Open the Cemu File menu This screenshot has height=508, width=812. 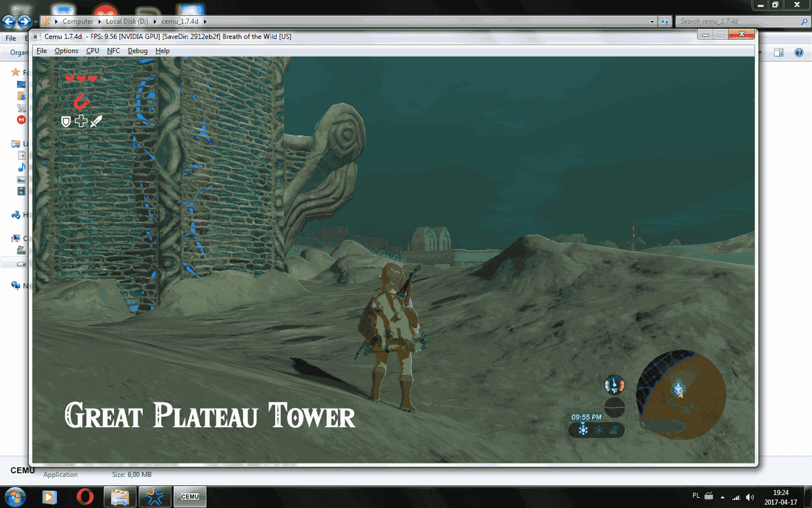(x=42, y=51)
